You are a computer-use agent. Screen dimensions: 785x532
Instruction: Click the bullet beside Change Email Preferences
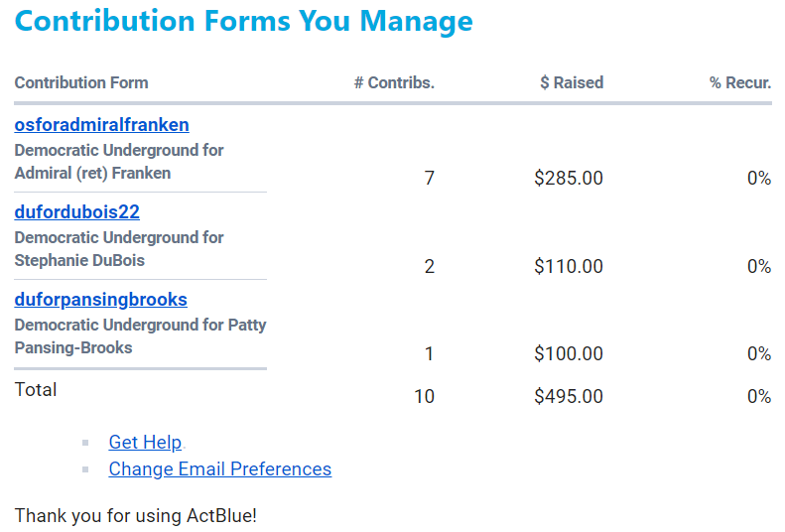point(86,469)
